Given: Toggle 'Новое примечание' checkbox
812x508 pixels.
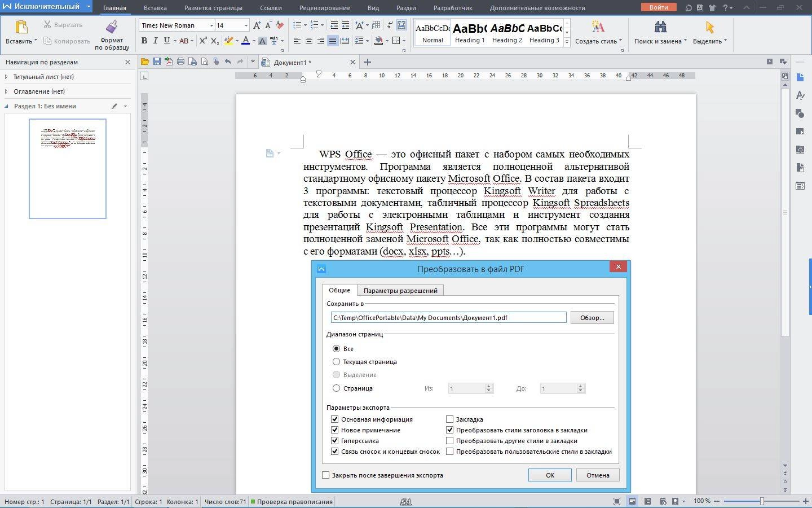Looking at the screenshot, I should [x=334, y=430].
